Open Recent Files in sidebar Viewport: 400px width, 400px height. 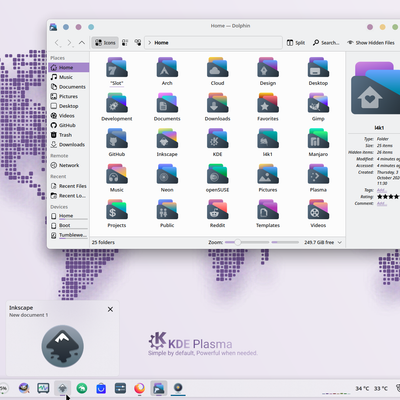click(69, 186)
